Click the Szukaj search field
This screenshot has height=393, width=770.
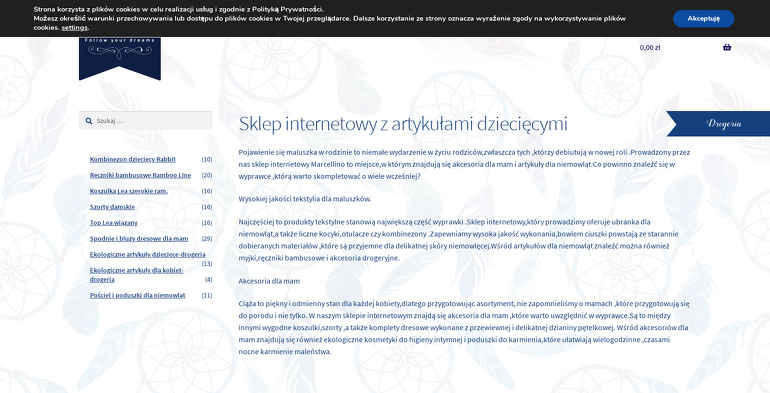[145, 121]
